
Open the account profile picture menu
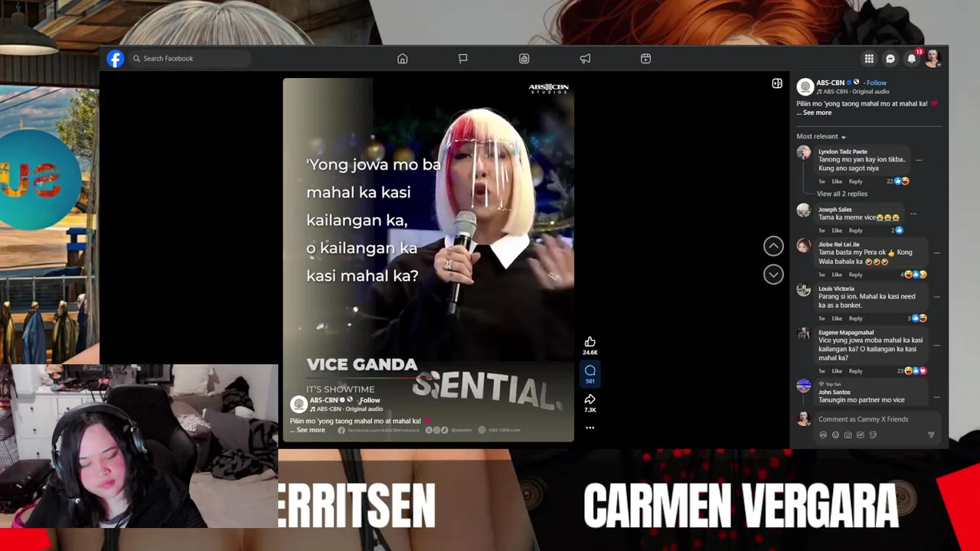point(933,59)
